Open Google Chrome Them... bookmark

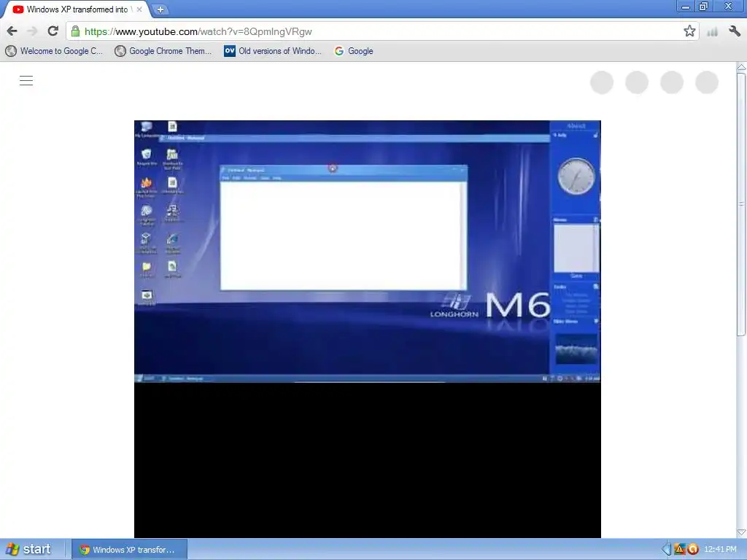click(163, 51)
